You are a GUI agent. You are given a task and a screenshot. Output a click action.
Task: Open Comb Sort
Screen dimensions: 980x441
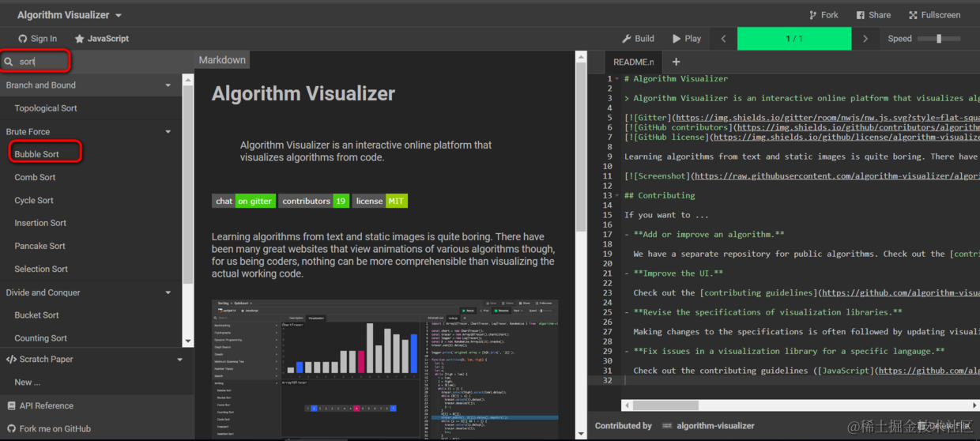pyautogui.click(x=35, y=178)
